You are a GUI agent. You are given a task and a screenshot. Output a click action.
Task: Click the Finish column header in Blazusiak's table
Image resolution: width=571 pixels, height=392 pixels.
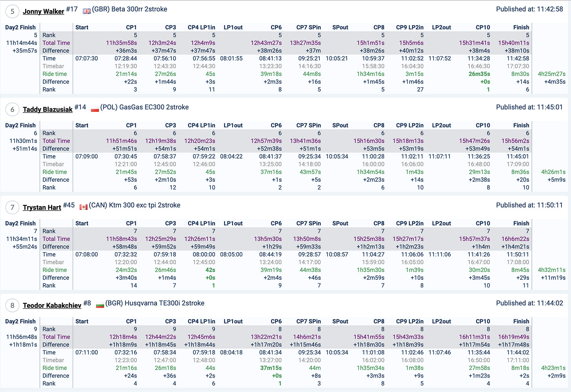coord(521,125)
